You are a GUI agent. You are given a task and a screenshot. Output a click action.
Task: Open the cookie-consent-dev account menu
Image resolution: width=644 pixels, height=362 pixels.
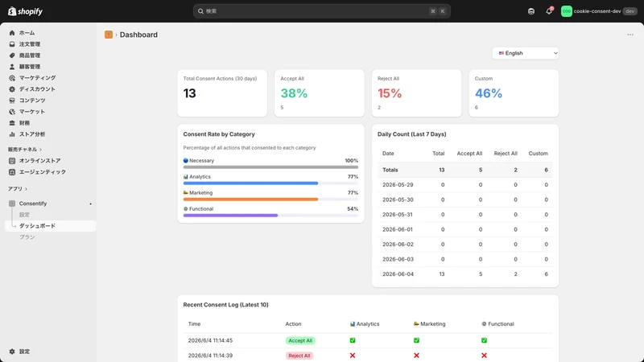point(599,11)
